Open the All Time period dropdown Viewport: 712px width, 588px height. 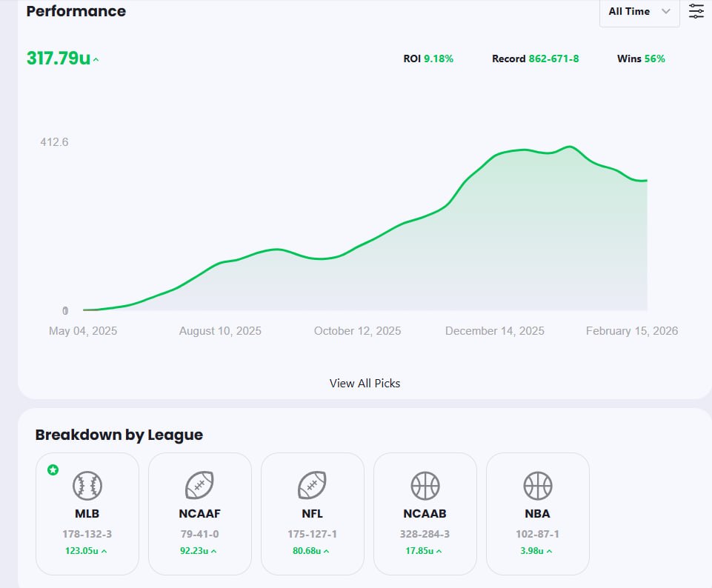click(639, 12)
